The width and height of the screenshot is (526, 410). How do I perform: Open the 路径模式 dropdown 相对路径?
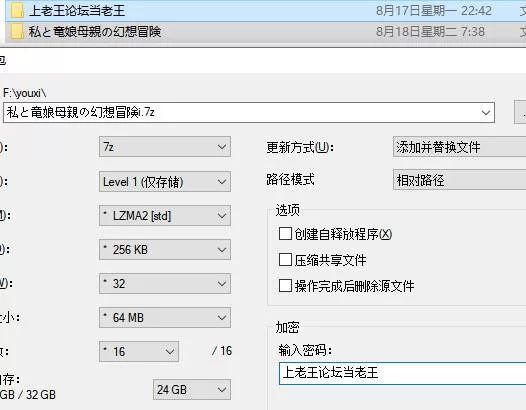(459, 180)
